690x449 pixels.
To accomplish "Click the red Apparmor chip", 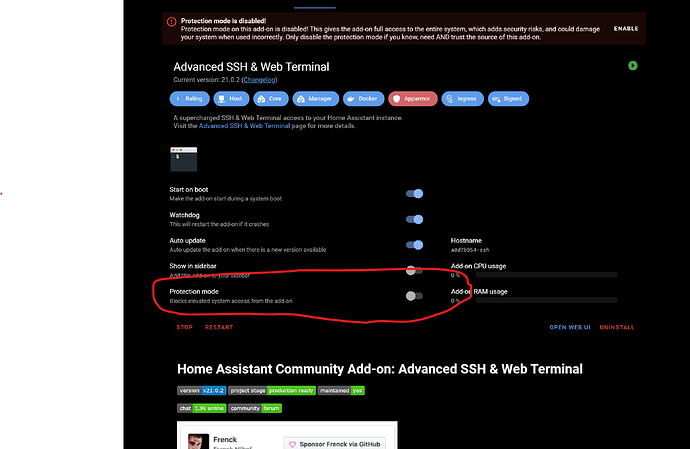I will click(x=413, y=99).
